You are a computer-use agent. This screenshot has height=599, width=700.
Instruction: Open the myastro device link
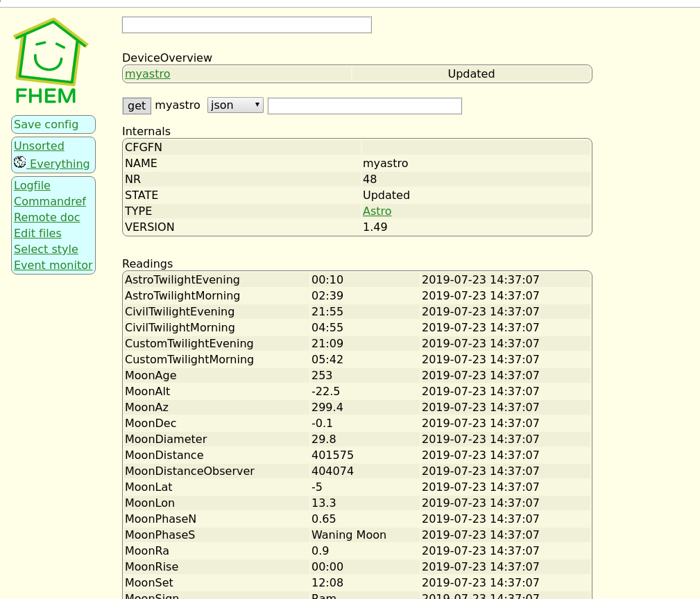pos(147,74)
